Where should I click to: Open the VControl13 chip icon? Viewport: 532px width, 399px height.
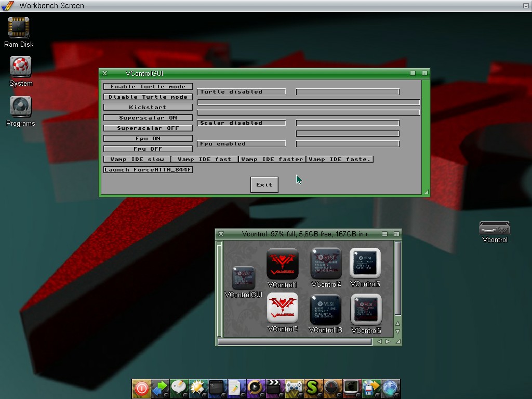click(325, 310)
